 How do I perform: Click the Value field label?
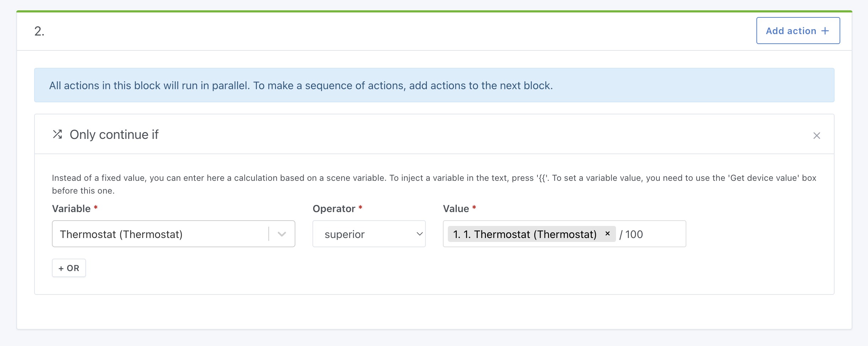[456, 209]
